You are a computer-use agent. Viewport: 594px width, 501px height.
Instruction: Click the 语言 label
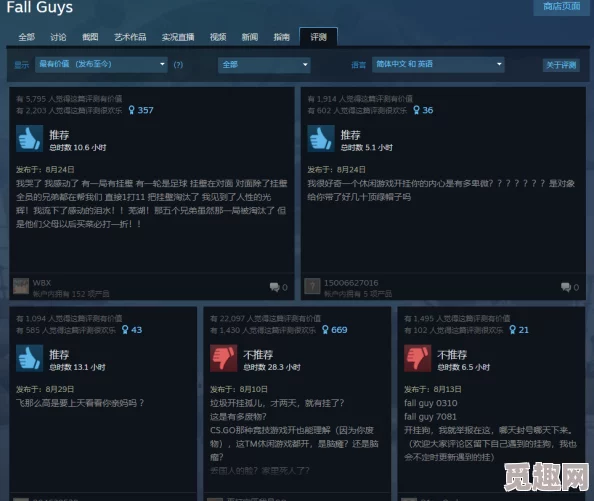click(x=358, y=65)
